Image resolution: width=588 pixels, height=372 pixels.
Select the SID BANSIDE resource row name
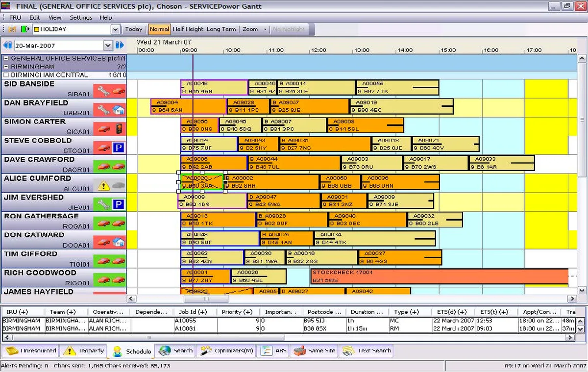tap(29, 84)
